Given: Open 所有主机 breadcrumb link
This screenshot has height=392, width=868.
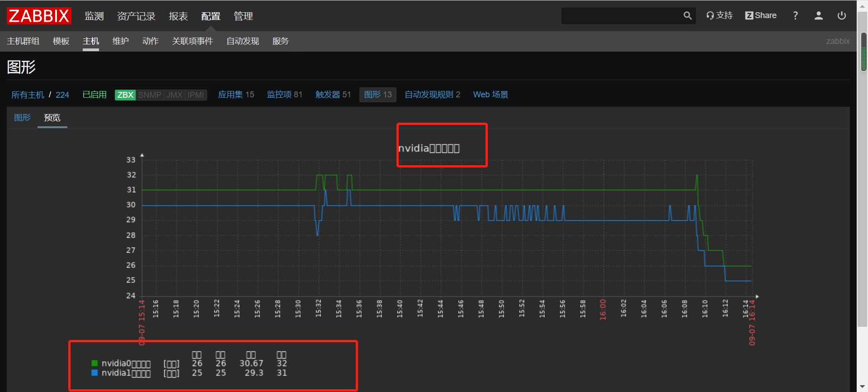Looking at the screenshot, I should pos(28,95).
